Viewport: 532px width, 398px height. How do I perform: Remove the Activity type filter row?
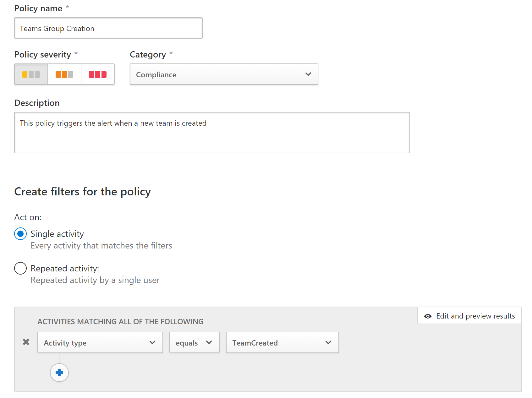point(26,342)
